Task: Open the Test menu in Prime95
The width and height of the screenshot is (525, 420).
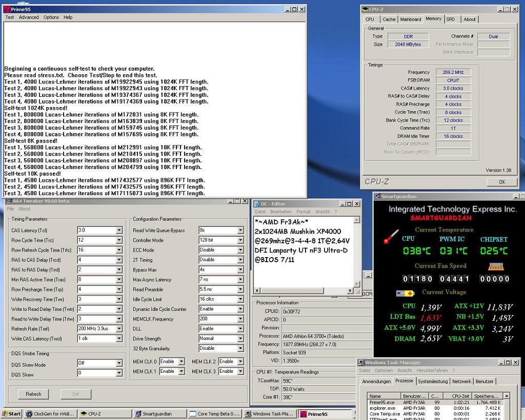Action: click(x=10, y=17)
